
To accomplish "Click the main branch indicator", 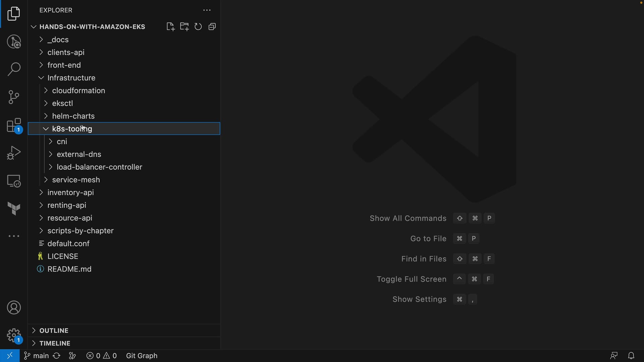I will [37, 356].
